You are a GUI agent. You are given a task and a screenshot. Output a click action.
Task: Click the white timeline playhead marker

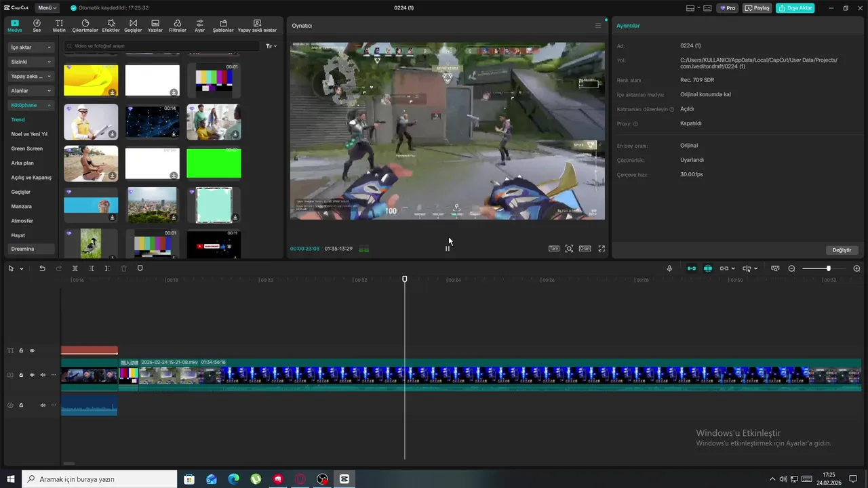405,279
